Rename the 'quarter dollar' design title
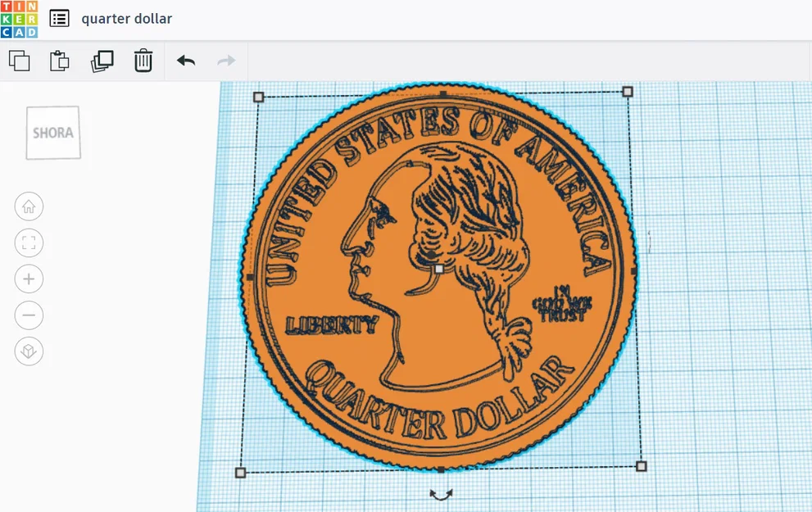 126,19
